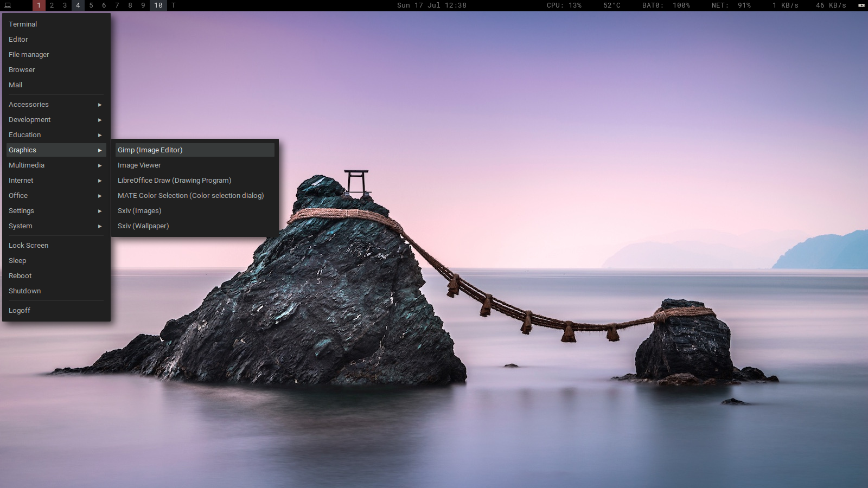The image size is (868, 488).
Task: Switch to workspace 5
Action: tap(91, 5)
